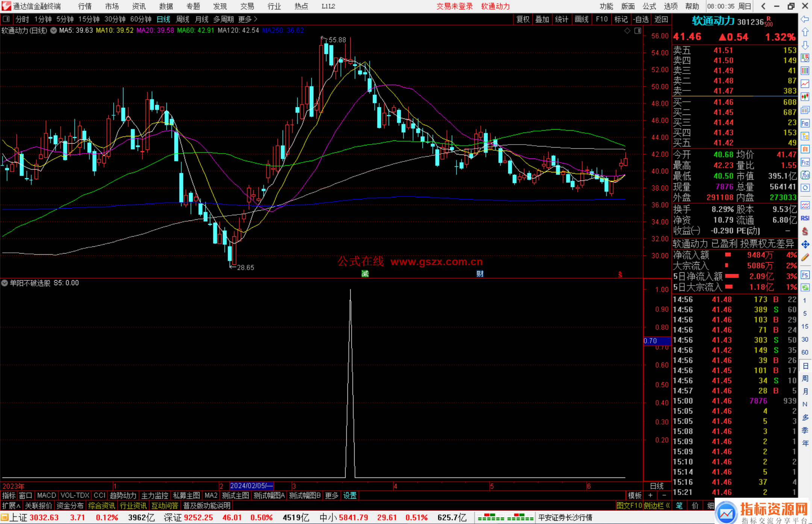Switch to the intraday line chart icon
812x524 pixels.
click(x=805, y=84)
